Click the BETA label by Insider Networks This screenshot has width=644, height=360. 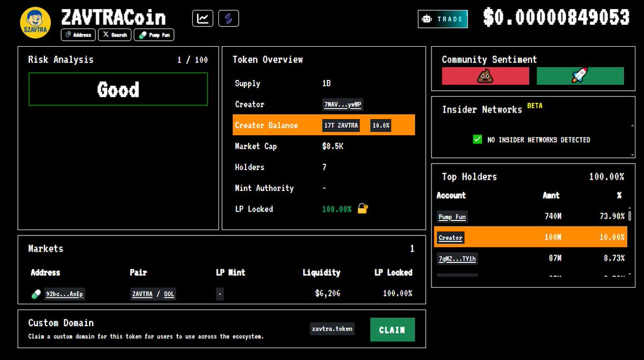coord(535,106)
